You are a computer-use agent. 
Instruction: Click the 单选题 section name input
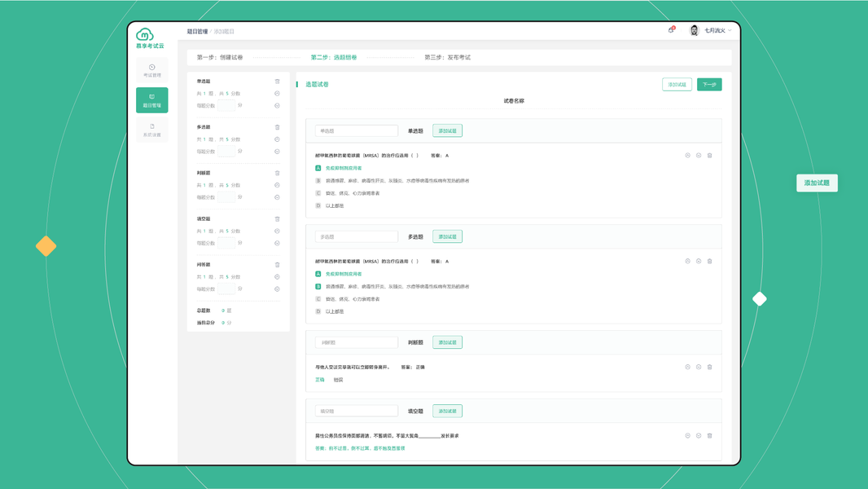click(x=357, y=131)
